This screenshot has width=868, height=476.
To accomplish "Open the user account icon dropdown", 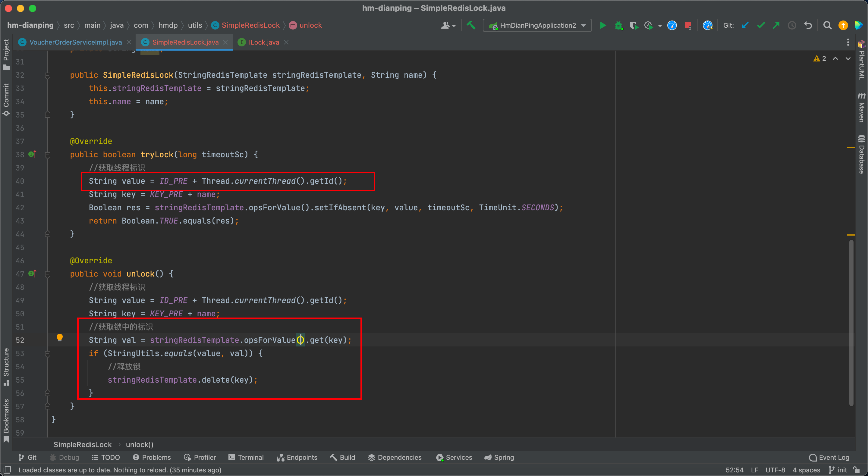I will coord(448,25).
